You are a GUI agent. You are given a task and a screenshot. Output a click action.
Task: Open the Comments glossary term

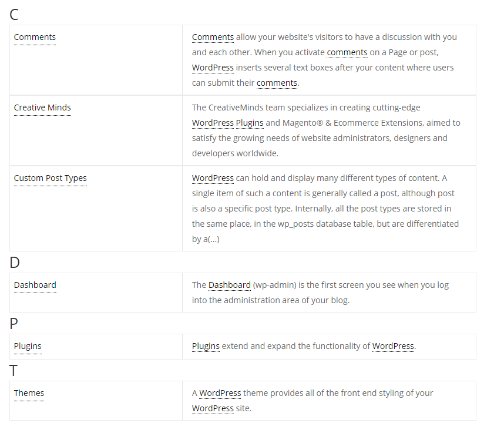[35, 37]
